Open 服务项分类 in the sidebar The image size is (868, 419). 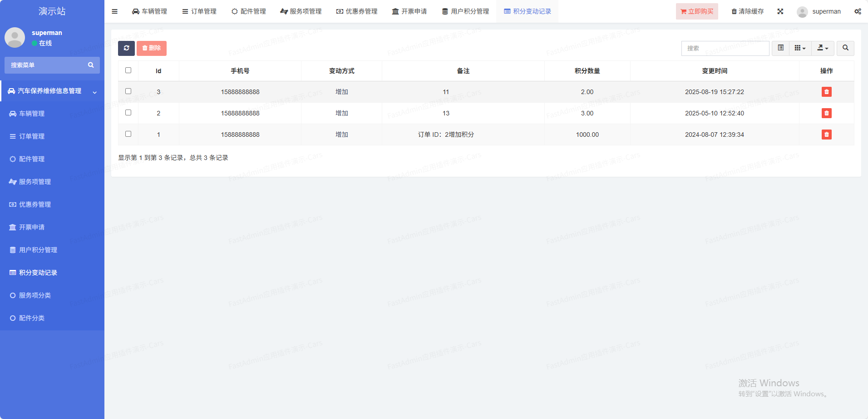pos(35,295)
